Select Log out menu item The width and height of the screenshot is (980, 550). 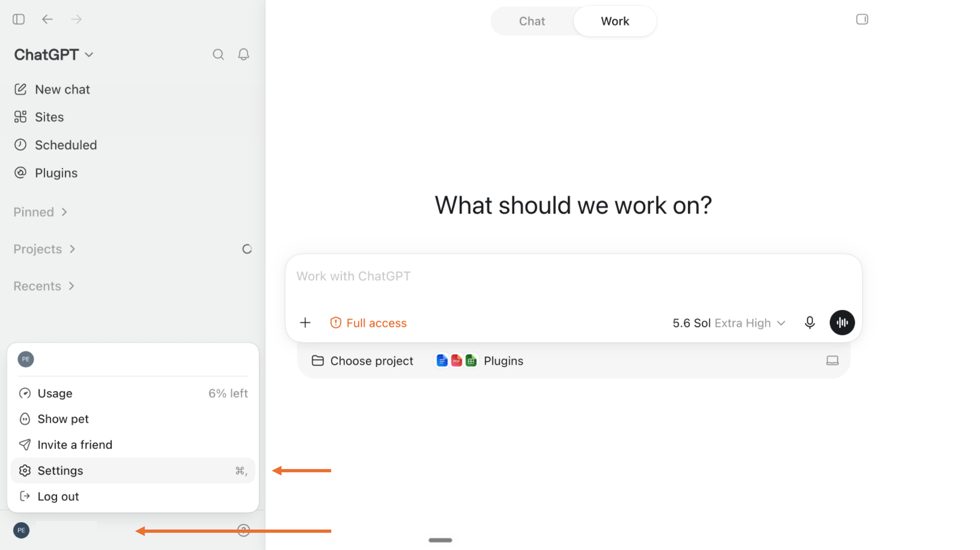[133, 496]
